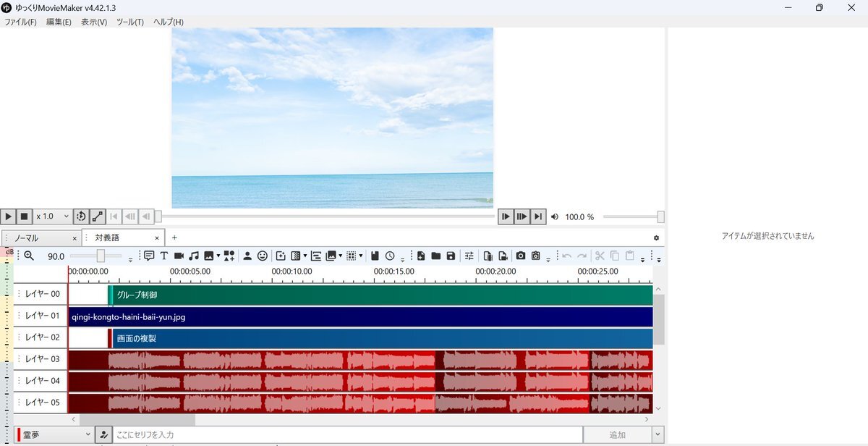Open the ヘルプ(H) menu
This screenshot has width=868, height=446.
[169, 22]
